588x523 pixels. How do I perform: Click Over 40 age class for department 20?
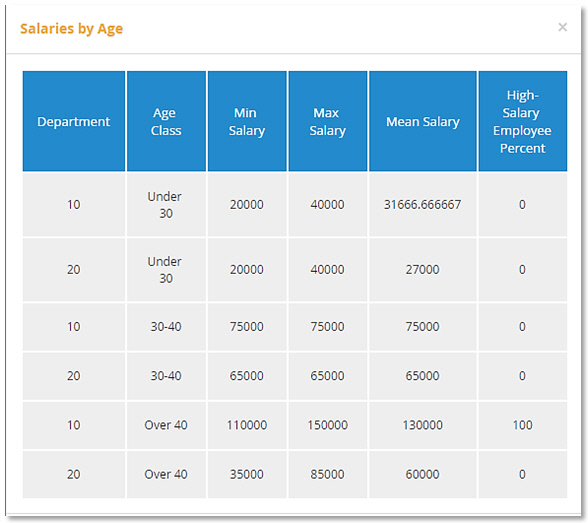pos(166,474)
